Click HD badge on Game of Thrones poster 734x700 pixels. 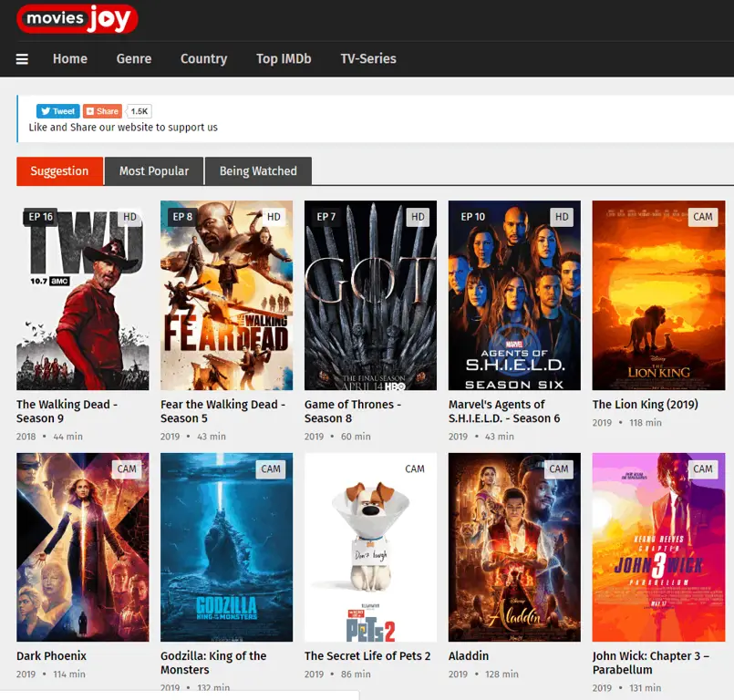point(418,217)
